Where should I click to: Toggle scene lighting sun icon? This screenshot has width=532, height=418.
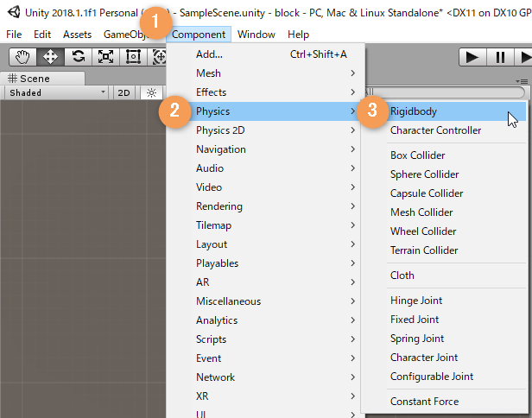tap(151, 92)
